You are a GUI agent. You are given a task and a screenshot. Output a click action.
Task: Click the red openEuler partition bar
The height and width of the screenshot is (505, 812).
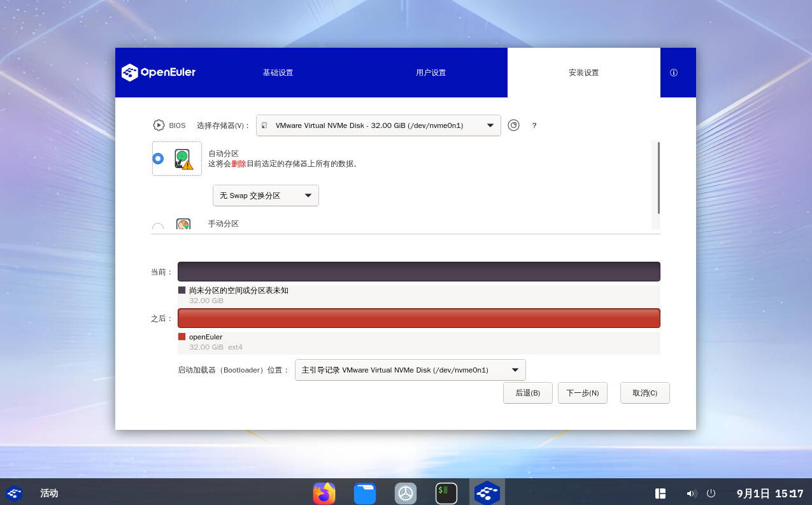(x=418, y=318)
